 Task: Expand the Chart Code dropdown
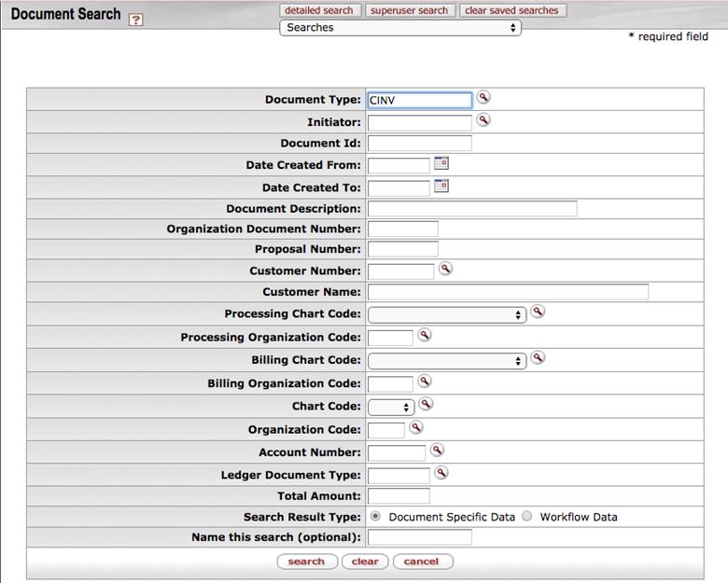(x=391, y=408)
